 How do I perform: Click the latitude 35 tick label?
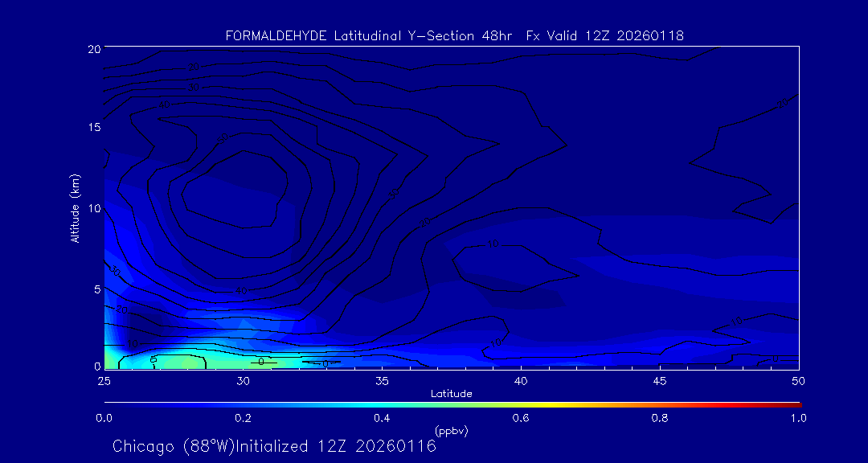coord(382,380)
